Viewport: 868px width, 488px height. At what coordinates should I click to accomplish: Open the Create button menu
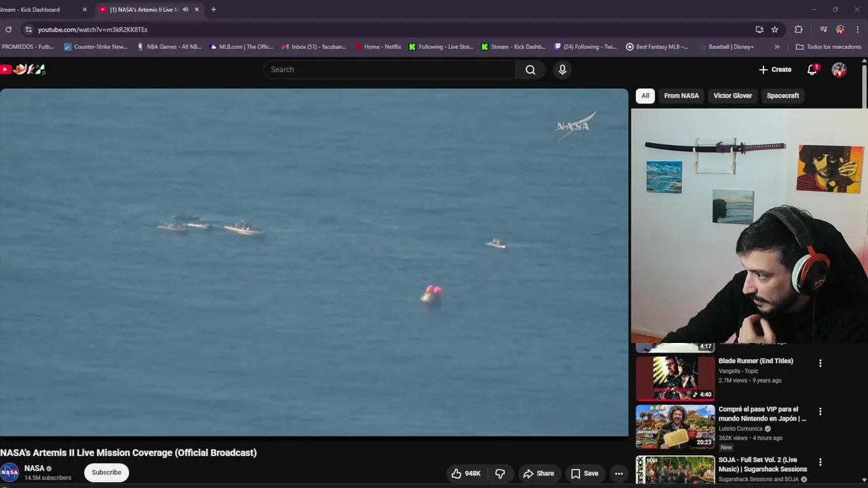pos(775,69)
